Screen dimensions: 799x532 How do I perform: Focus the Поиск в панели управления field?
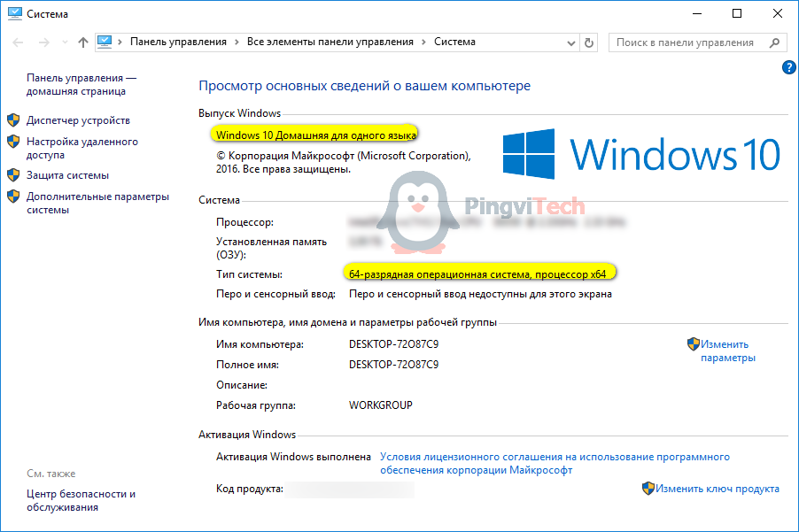[x=698, y=42]
